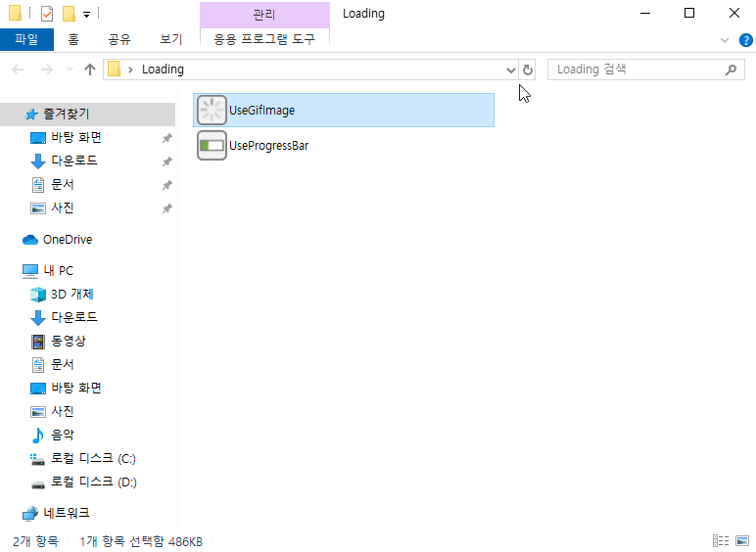
Task: Click 2개 항목 in status bar
Action: pos(35,541)
